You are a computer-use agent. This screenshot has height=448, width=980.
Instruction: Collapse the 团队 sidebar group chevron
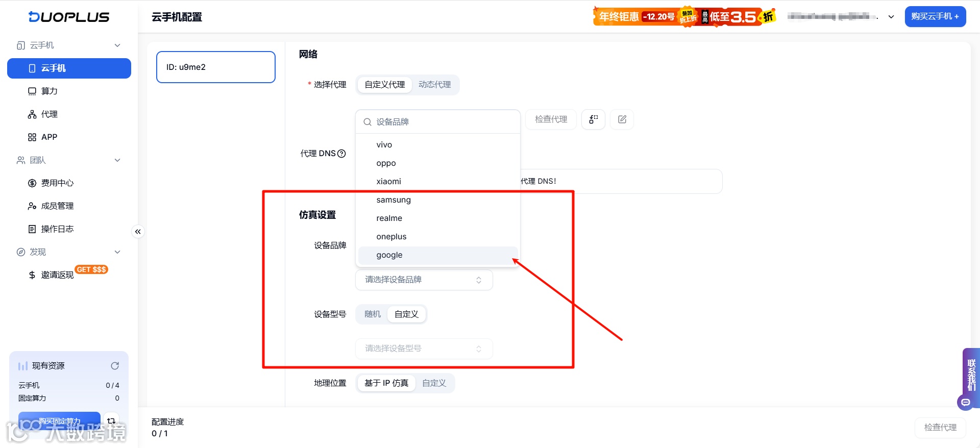point(117,160)
